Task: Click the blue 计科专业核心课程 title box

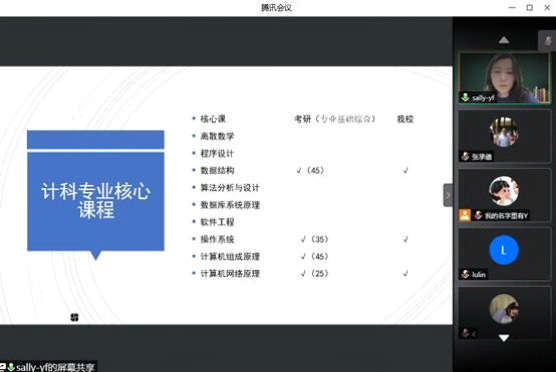Action: coord(96,191)
